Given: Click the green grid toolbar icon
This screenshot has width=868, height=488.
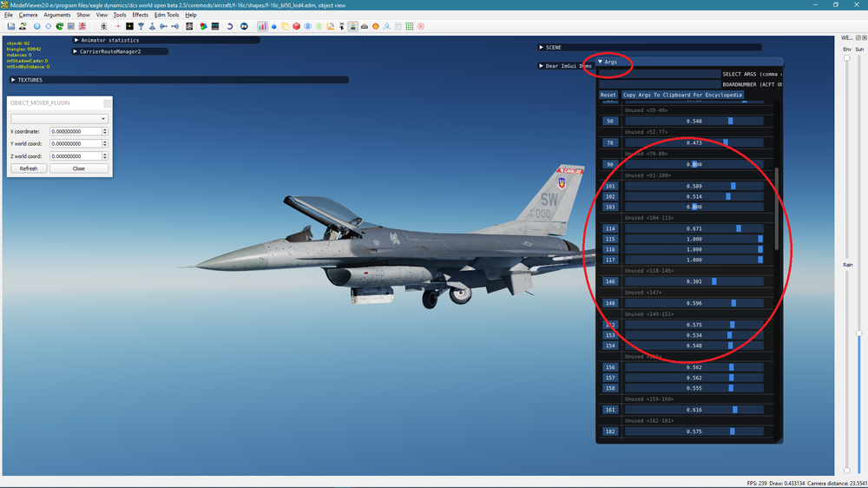Looking at the screenshot, I should (410, 26).
